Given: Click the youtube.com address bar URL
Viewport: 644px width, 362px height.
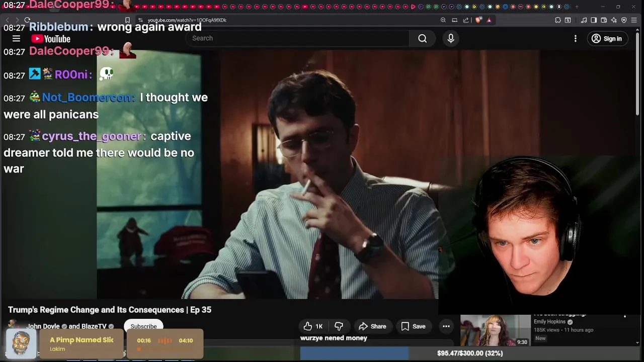Looking at the screenshot, I should click(x=187, y=20).
